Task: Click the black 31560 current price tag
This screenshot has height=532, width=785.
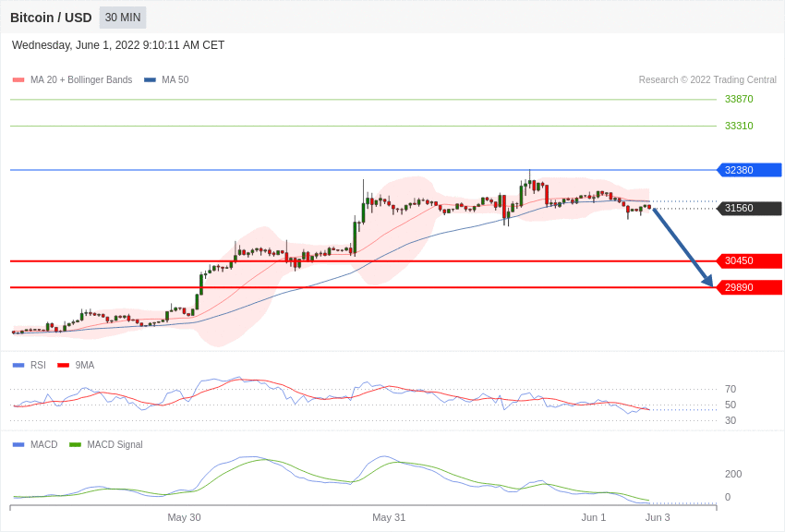Action: click(x=750, y=208)
